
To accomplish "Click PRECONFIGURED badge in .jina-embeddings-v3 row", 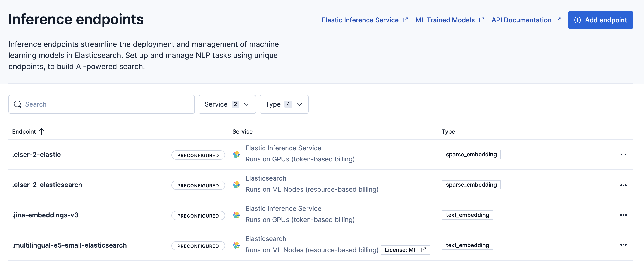I will [x=198, y=215].
